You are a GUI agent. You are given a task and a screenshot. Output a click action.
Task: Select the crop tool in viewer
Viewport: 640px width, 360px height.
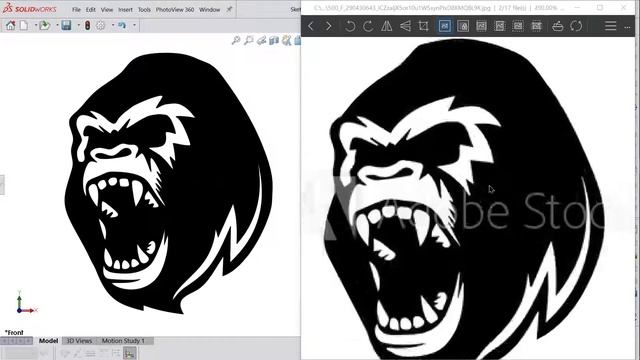click(423, 26)
